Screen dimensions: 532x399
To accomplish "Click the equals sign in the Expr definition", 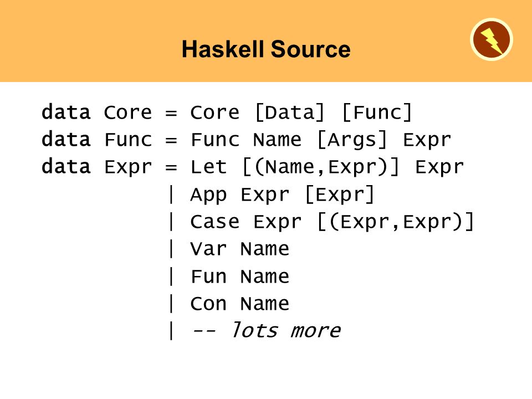I will click(x=171, y=167).
